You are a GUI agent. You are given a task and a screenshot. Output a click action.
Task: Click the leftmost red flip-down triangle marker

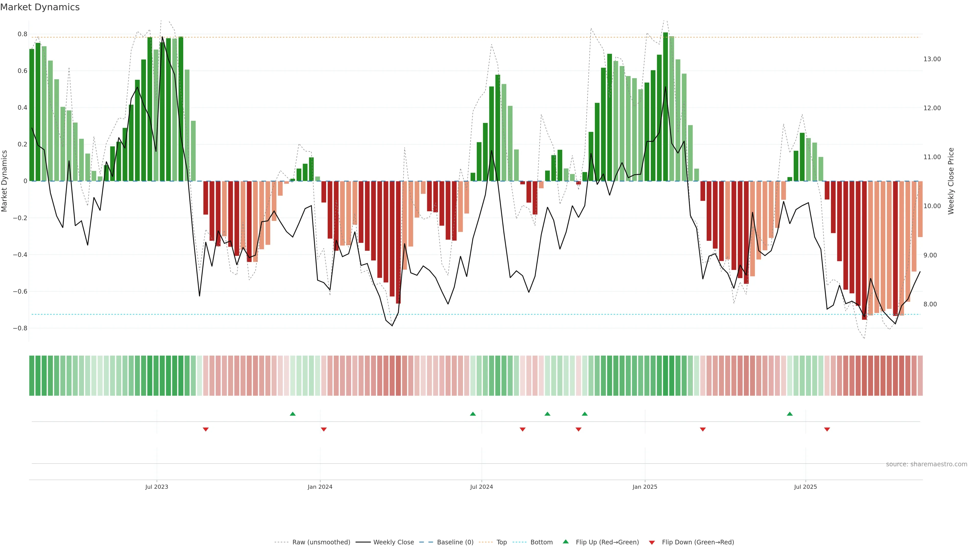205,429
